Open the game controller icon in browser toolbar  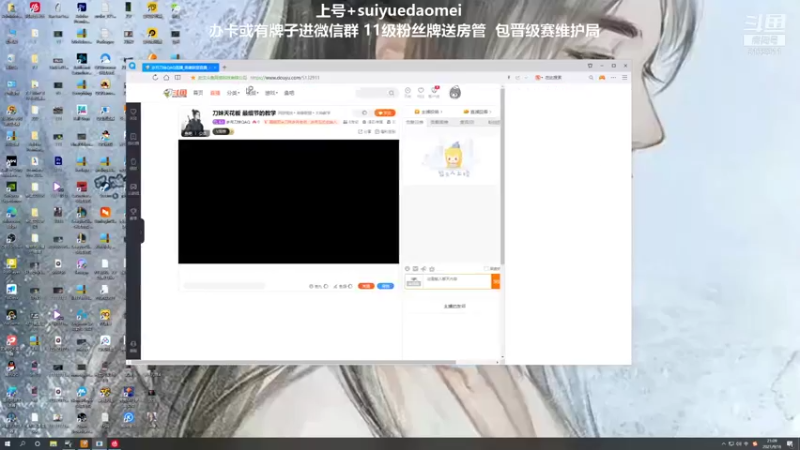(602, 78)
